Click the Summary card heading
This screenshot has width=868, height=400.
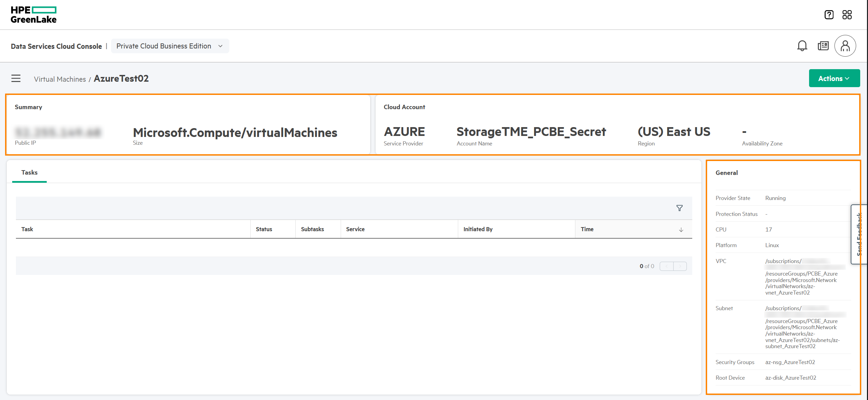pyautogui.click(x=28, y=107)
